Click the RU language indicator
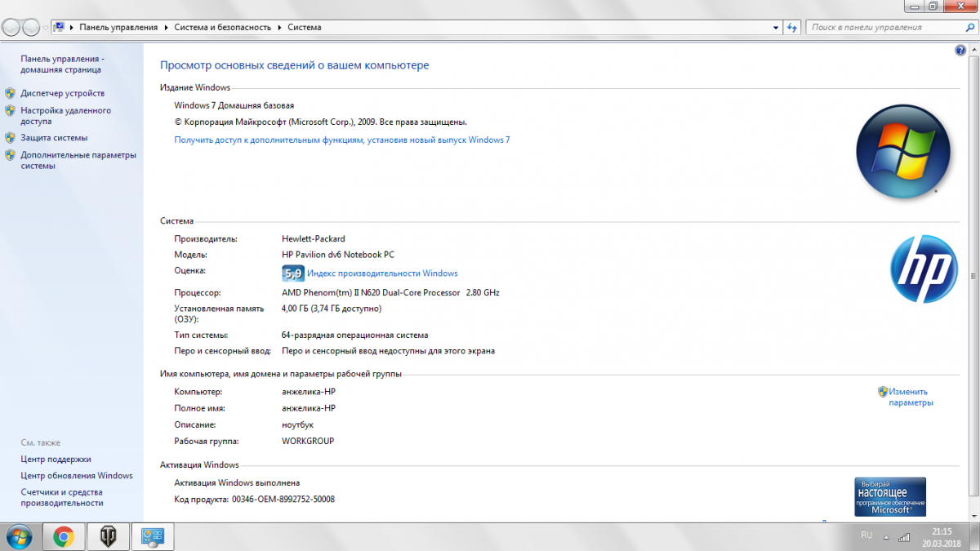980x551 pixels. [x=866, y=535]
